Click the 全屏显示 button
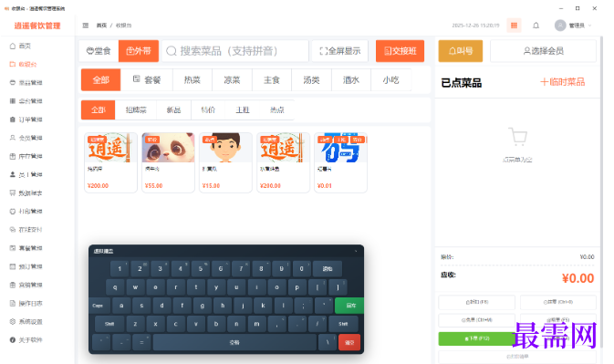 340,51
